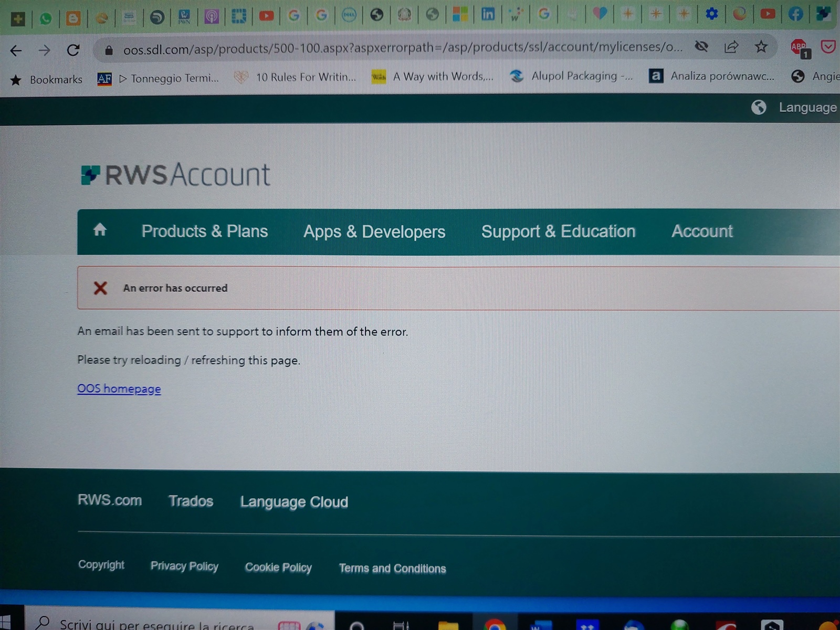Open the Adblock Plus extension
The image size is (840, 630).
click(x=800, y=48)
